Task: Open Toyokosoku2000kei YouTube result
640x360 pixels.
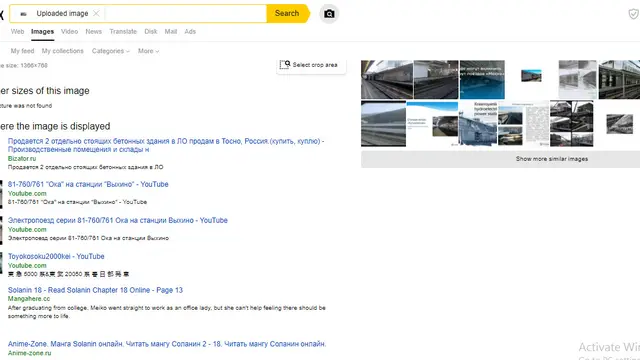Action: point(56,256)
